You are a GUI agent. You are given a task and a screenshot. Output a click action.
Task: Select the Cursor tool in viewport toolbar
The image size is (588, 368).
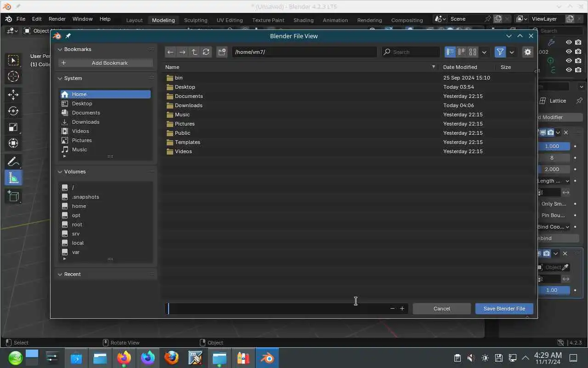click(13, 76)
